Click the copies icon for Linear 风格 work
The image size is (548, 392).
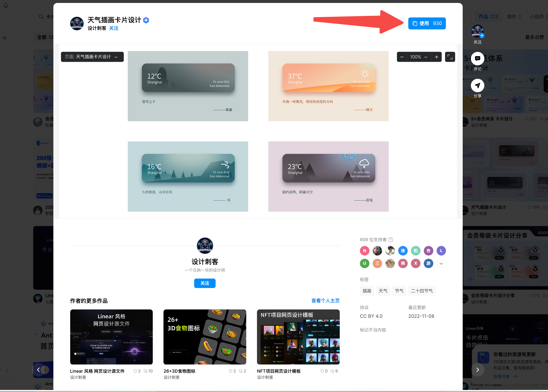[x=145, y=371]
